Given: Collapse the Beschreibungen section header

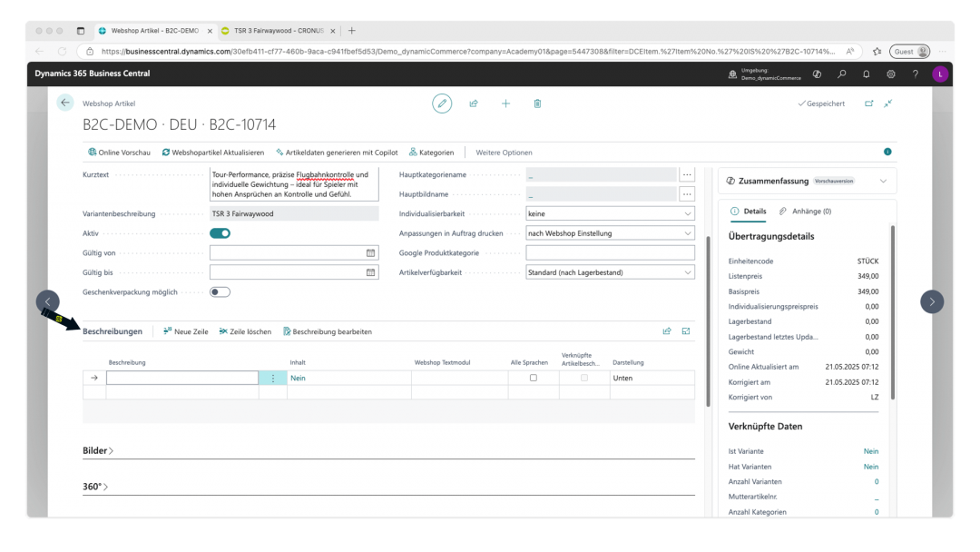Looking at the screenshot, I should pos(113,331).
